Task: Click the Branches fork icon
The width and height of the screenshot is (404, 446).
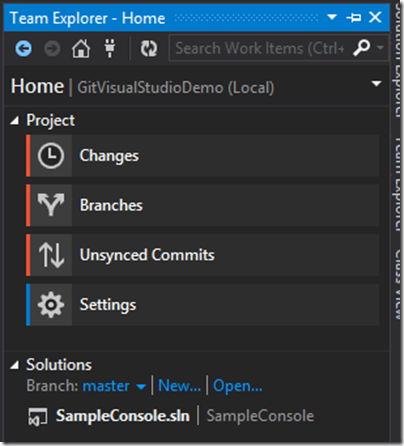Action: point(51,205)
